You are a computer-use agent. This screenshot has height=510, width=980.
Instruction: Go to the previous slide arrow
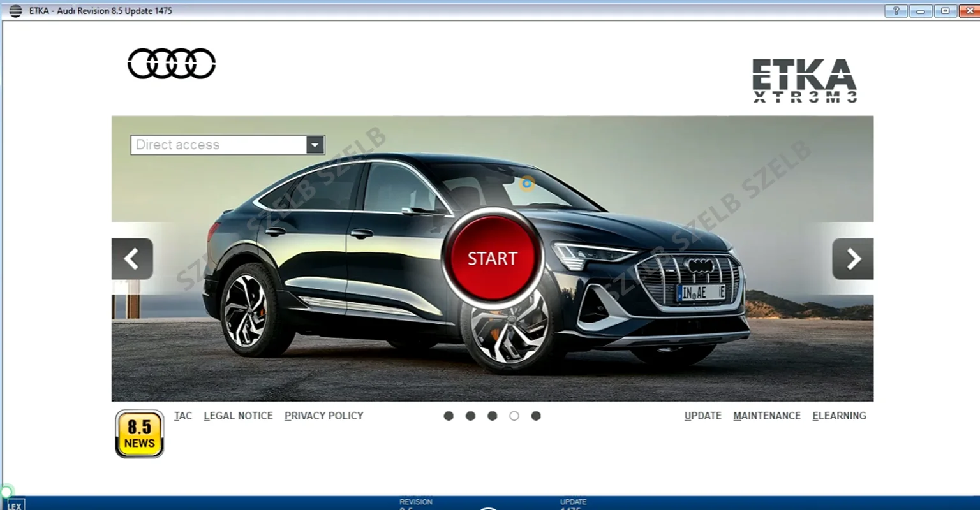click(132, 259)
